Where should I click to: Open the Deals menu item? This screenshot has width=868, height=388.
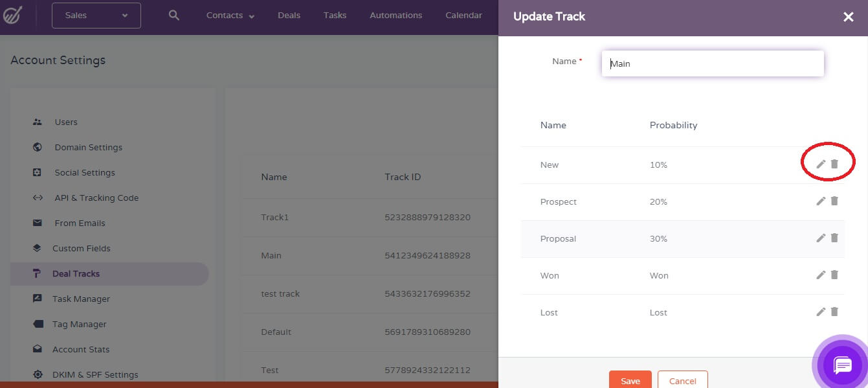289,15
